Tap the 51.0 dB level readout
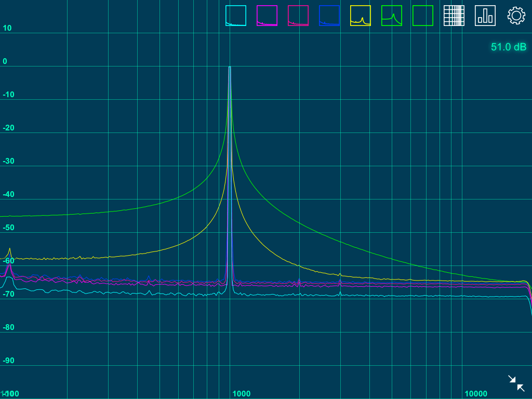This screenshot has width=532, height=399. coord(508,47)
